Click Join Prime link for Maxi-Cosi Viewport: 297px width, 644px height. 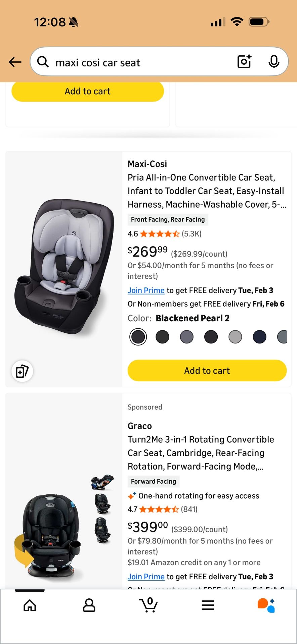[146, 290]
